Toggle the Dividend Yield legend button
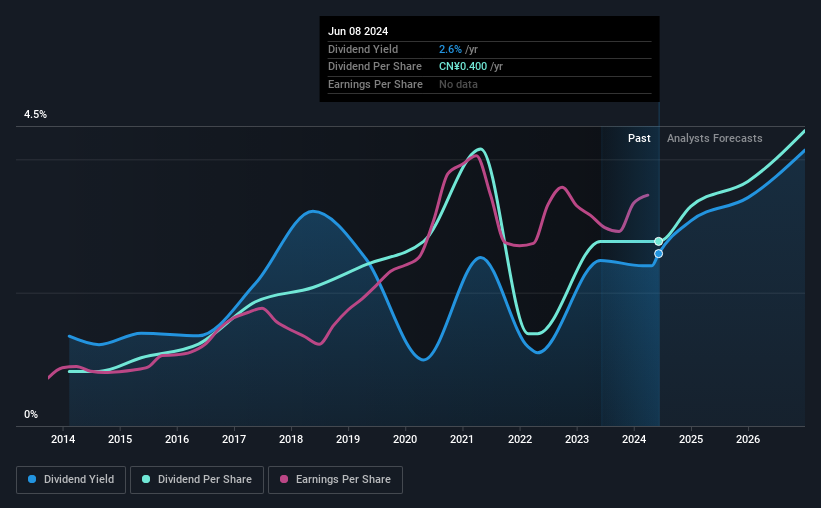This screenshot has width=821, height=508. pos(71,480)
